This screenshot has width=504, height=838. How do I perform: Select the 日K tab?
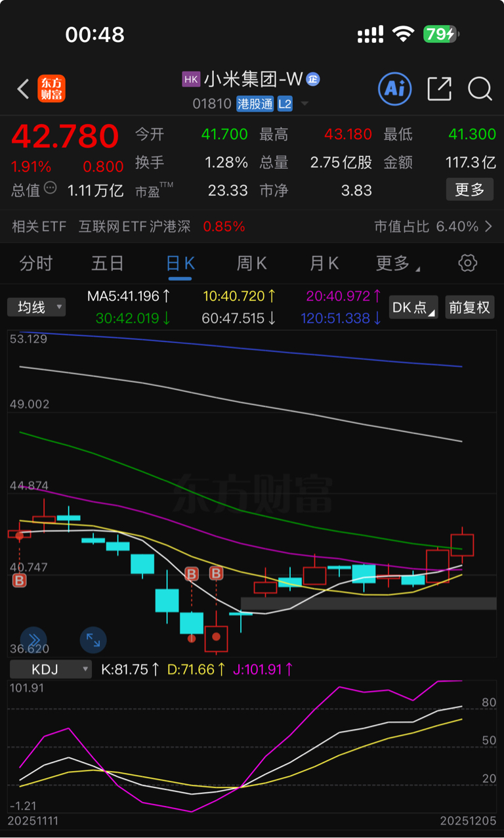[x=180, y=263]
